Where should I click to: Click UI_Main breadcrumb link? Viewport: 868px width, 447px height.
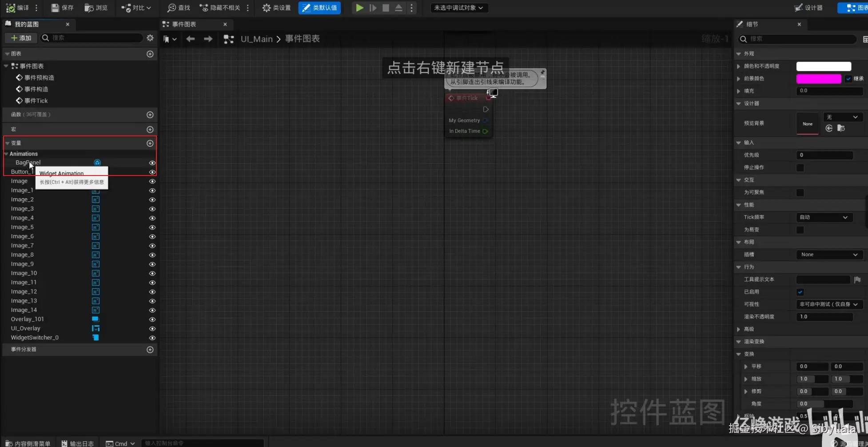coord(256,39)
